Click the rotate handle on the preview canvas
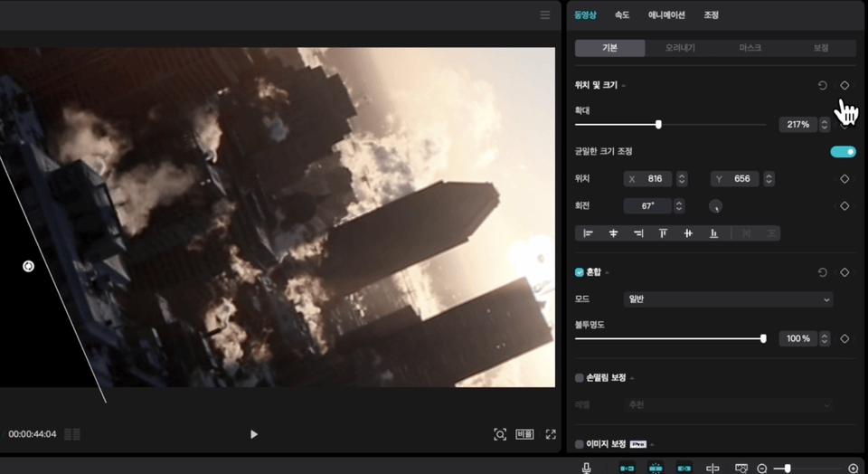 tap(28, 266)
